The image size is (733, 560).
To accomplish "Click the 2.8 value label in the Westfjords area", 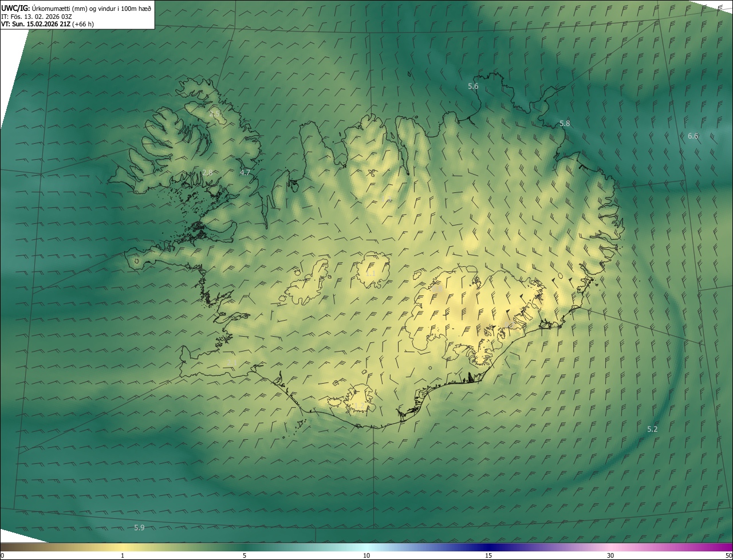I will (207, 172).
